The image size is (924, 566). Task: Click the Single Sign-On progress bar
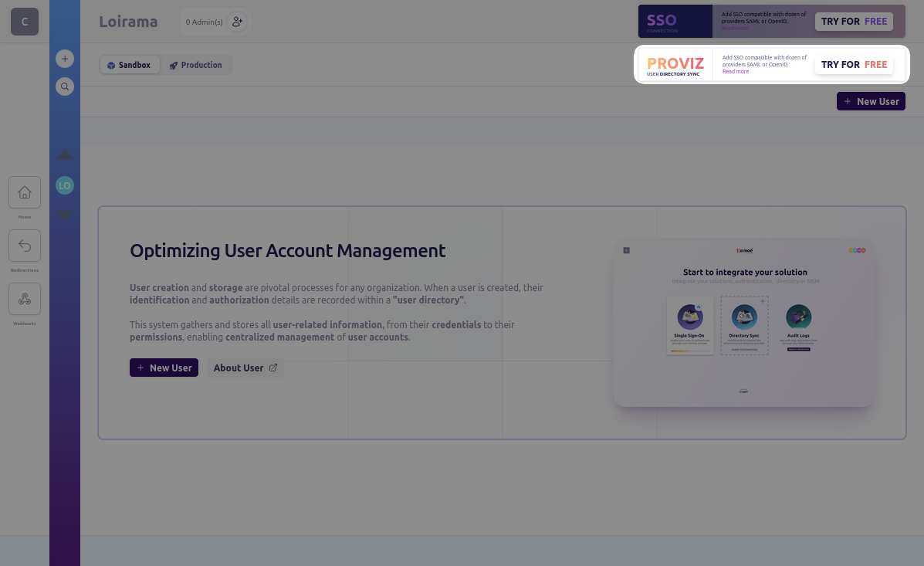point(690,351)
